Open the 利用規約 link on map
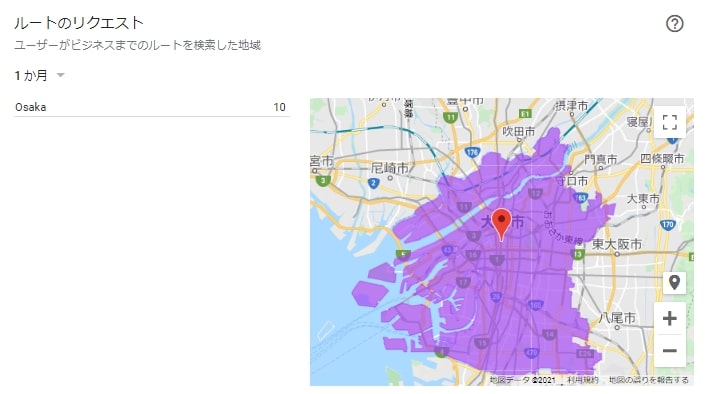Image resolution: width=706 pixels, height=394 pixels. [x=582, y=380]
